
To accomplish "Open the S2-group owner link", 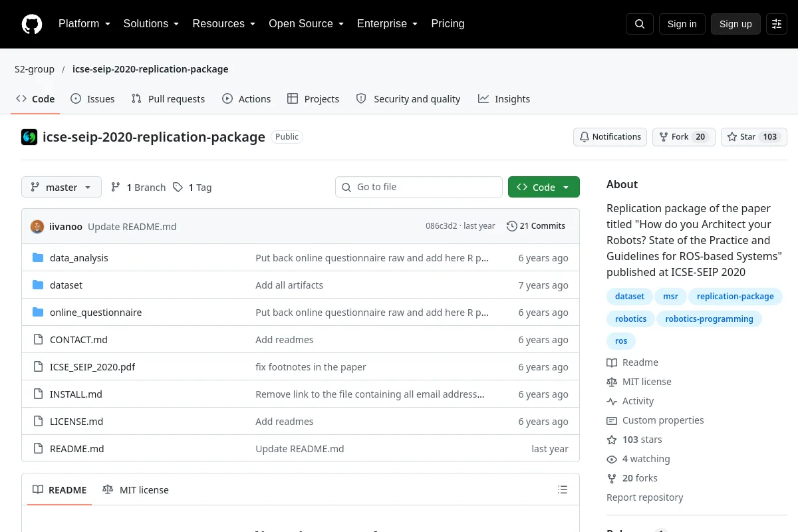I will tap(35, 69).
